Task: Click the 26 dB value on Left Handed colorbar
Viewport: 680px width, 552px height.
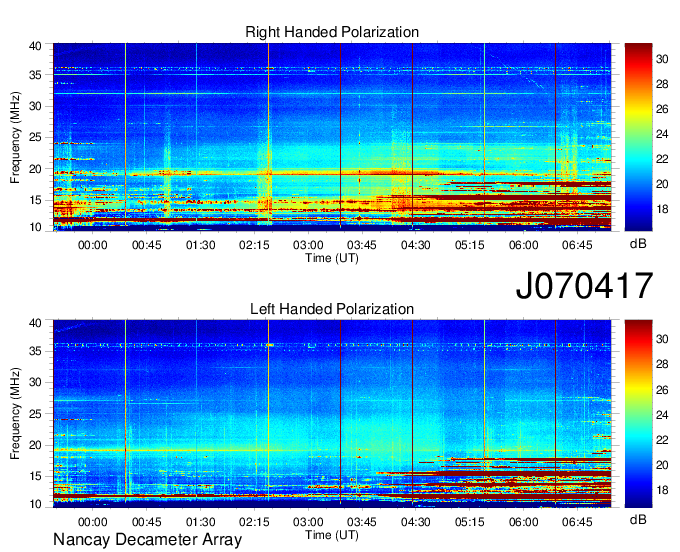Action: pyautogui.click(x=662, y=390)
